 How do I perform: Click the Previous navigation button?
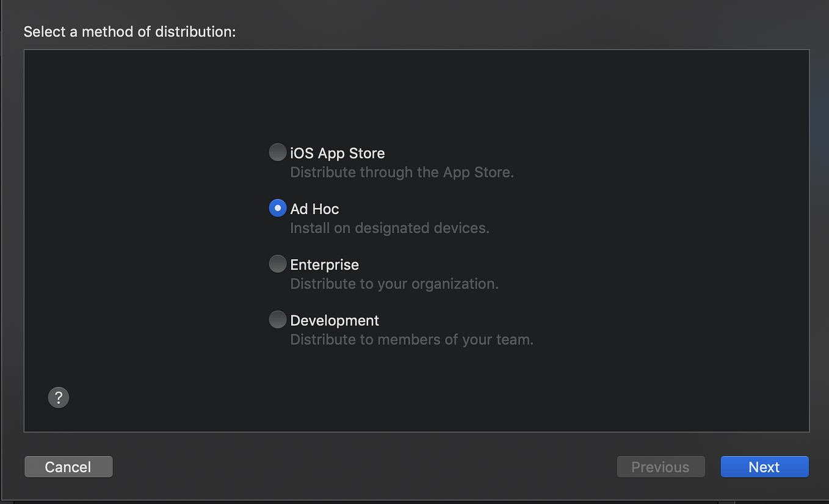tap(661, 466)
